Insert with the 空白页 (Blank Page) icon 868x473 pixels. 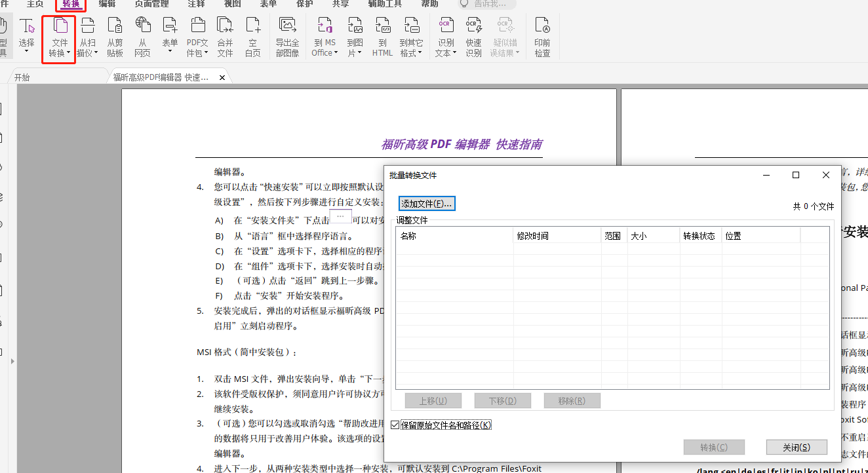[x=252, y=37]
